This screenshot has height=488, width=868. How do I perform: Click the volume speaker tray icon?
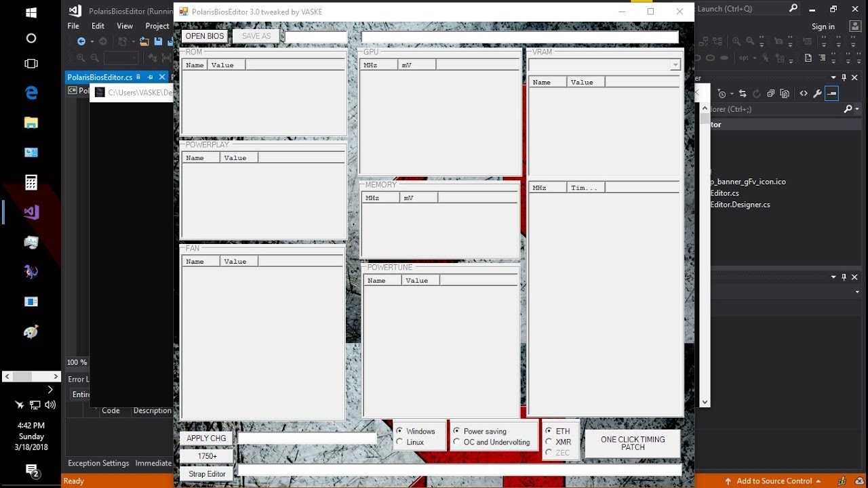click(x=50, y=405)
